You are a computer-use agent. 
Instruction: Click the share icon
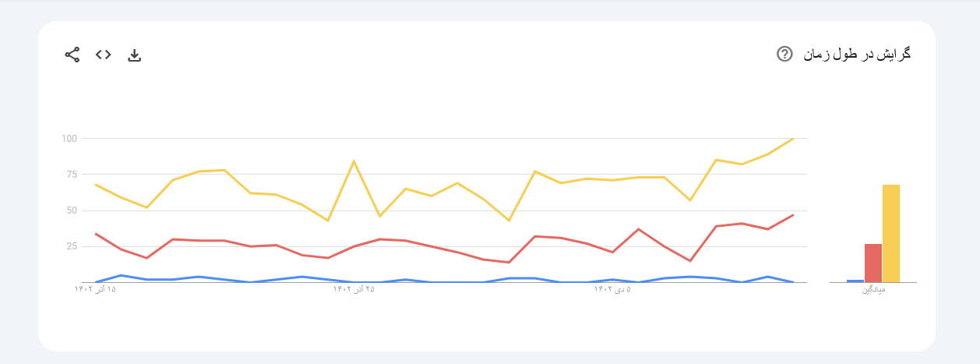tap(72, 55)
